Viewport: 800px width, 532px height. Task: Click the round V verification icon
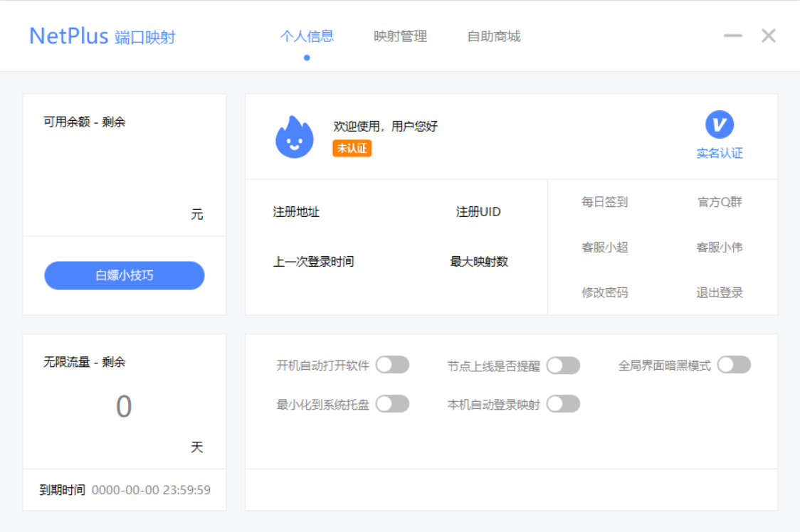point(719,124)
